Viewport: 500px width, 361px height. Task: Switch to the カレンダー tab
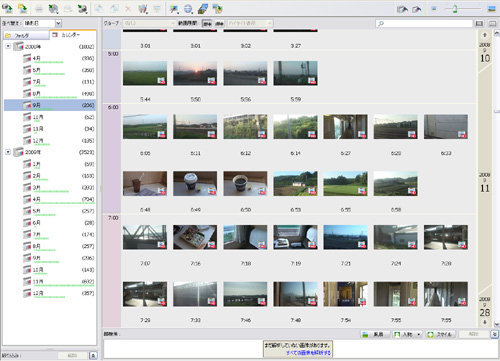[x=73, y=35]
